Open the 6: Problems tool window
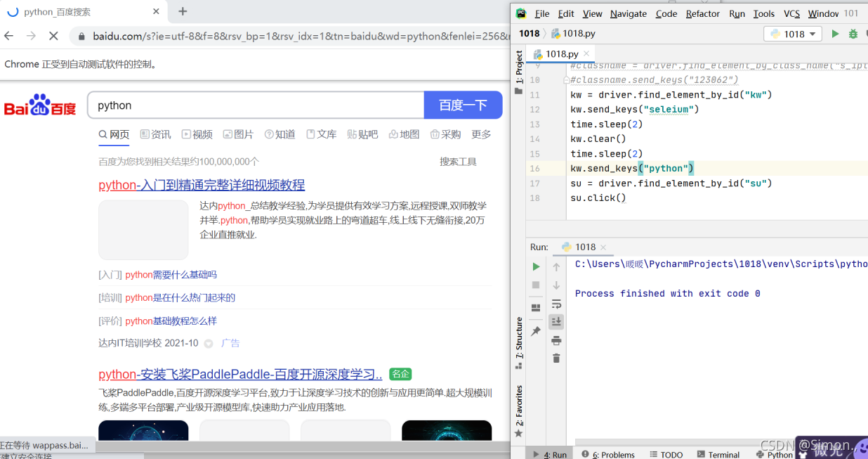 [608, 454]
